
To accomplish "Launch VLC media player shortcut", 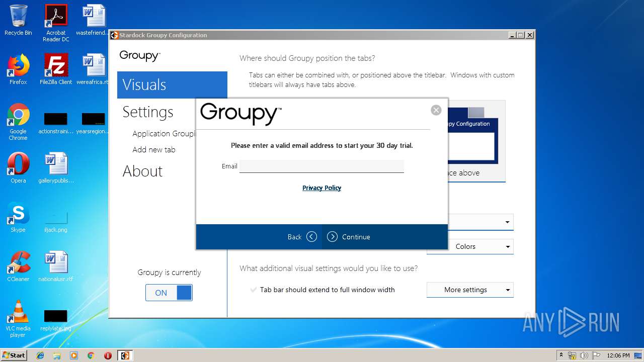I will coord(18,319).
